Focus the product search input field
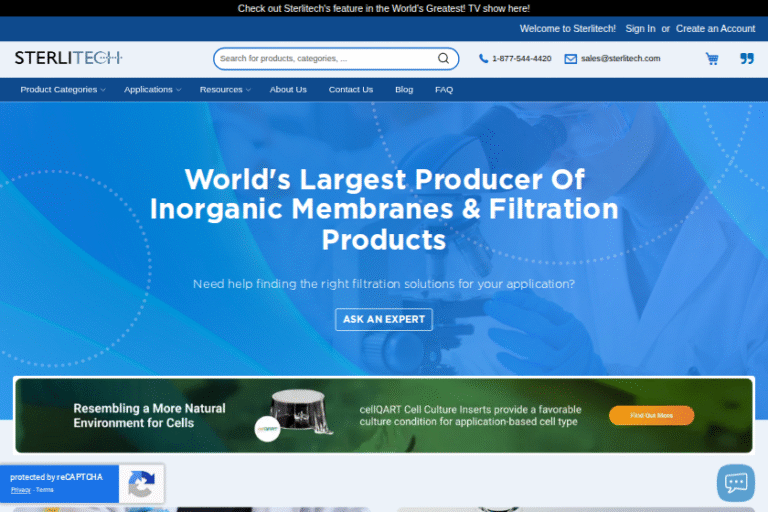The width and height of the screenshot is (768, 512). point(325,59)
